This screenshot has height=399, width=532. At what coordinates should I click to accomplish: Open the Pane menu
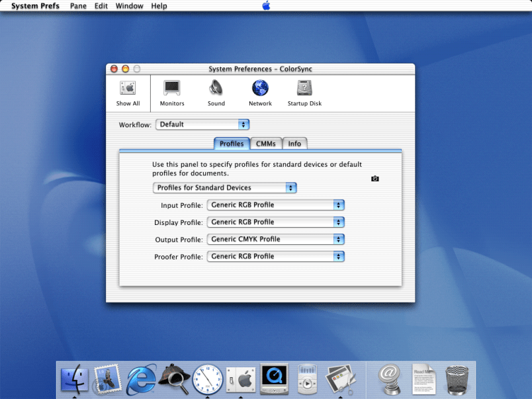point(78,6)
